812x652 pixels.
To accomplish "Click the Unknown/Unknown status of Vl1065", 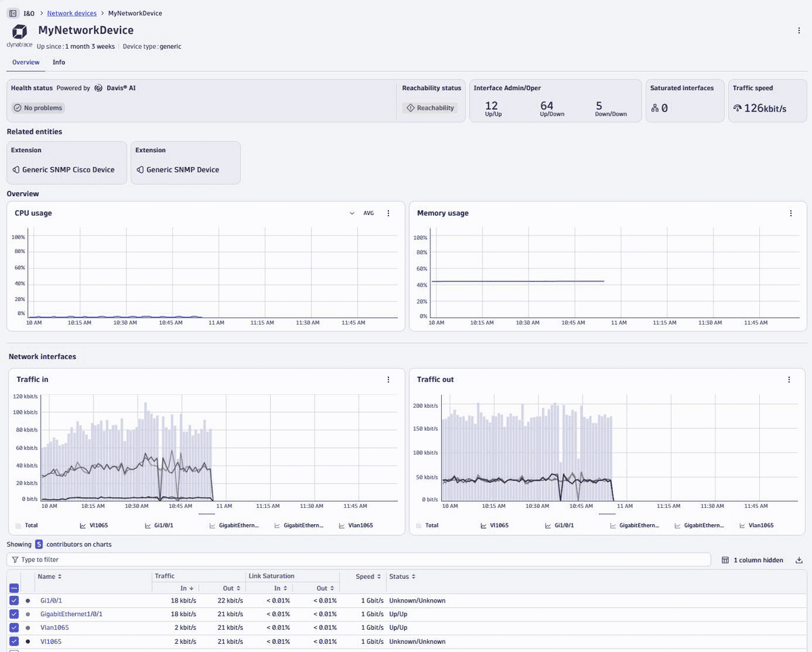I will 418,641.
